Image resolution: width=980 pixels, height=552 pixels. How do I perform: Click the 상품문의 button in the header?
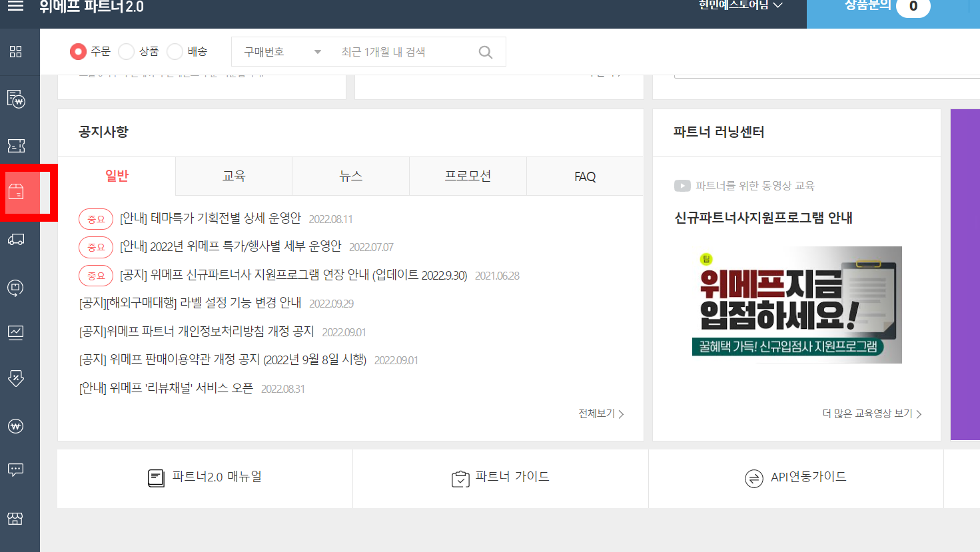(x=869, y=5)
